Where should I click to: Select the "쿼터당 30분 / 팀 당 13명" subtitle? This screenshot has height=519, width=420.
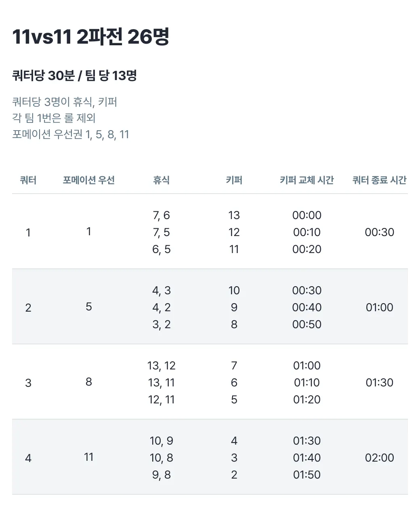coord(74,76)
